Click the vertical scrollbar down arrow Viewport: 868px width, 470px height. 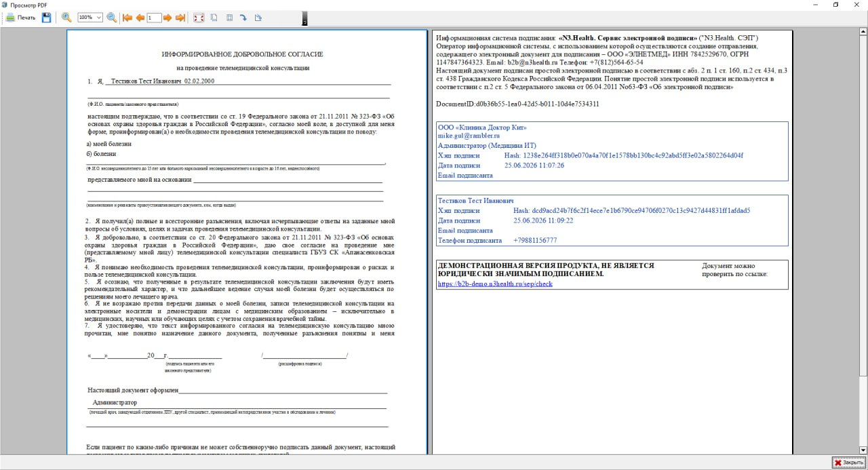coord(863,450)
